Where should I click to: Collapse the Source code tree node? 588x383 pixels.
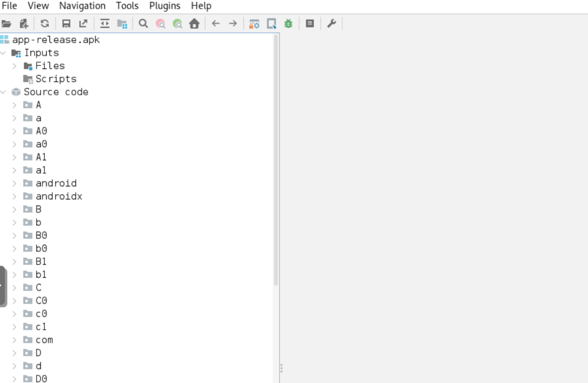click(4, 92)
